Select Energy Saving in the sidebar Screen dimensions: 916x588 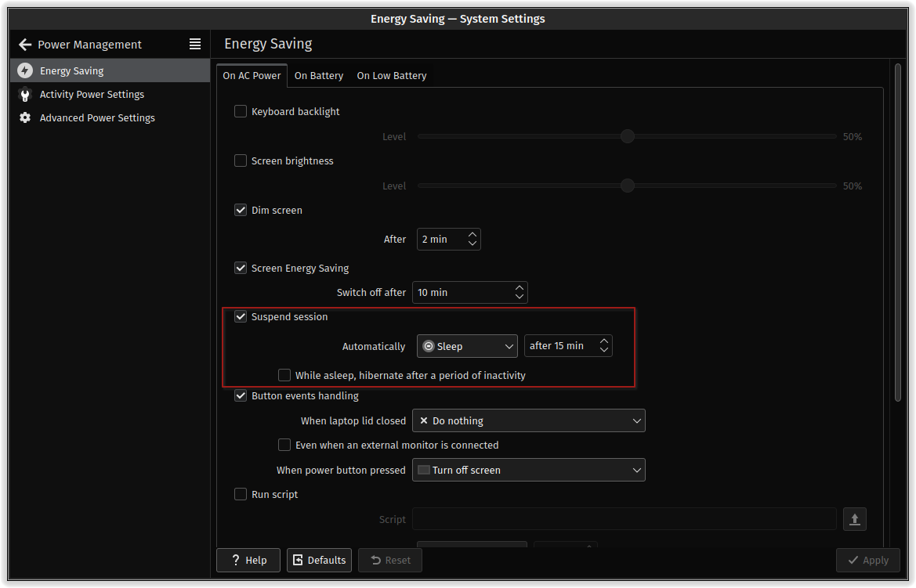(x=110, y=70)
